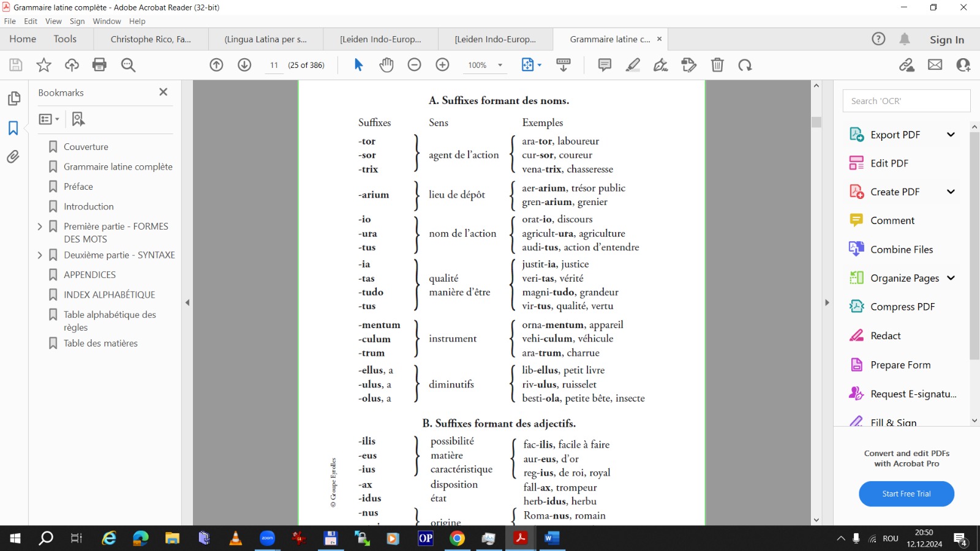Click the Save file icon
Image resolution: width=980 pixels, height=551 pixels.
point(16,65)
